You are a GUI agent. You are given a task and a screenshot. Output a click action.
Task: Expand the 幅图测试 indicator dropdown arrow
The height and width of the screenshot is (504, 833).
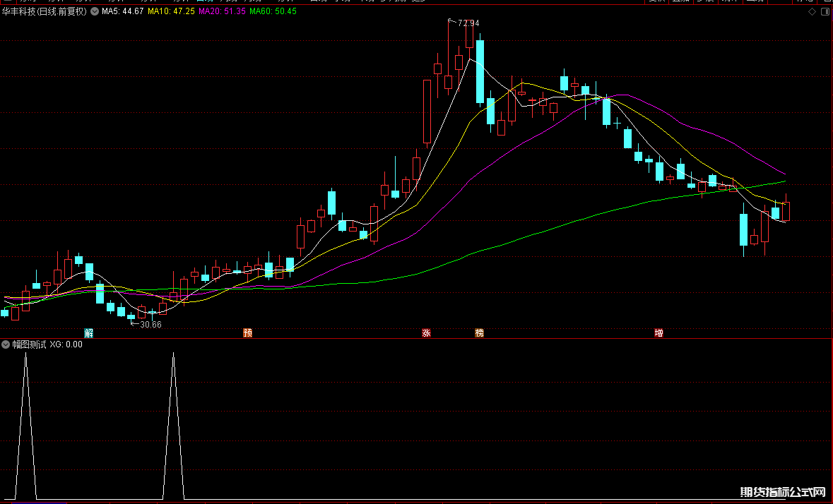[6, 344]
